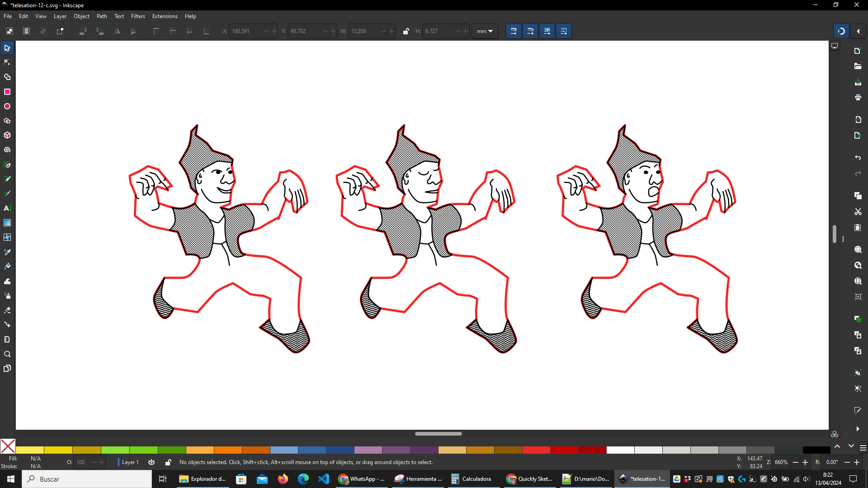Image resolution: width=868 pixels, height=488 pixels.
Task: Toggle Layer 1 lock
Action: (x=168, y=462)
